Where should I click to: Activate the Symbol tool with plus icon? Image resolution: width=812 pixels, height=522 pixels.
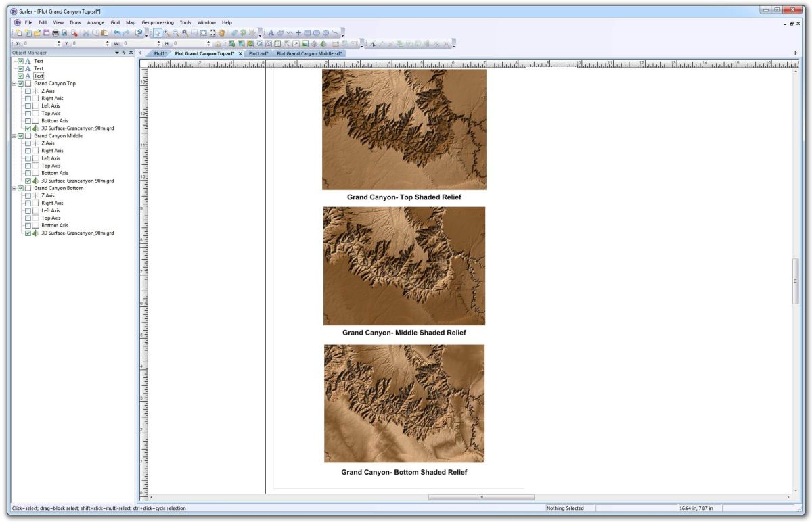tap(298, 31)
